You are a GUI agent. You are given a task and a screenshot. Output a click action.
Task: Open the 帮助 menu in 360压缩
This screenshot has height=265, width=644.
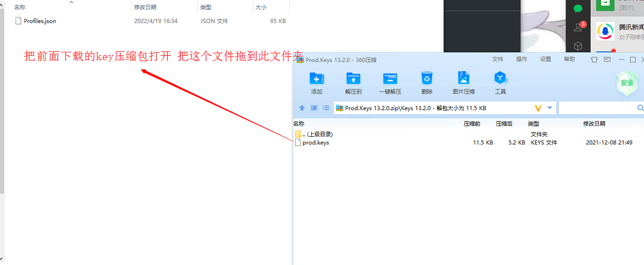569,59
